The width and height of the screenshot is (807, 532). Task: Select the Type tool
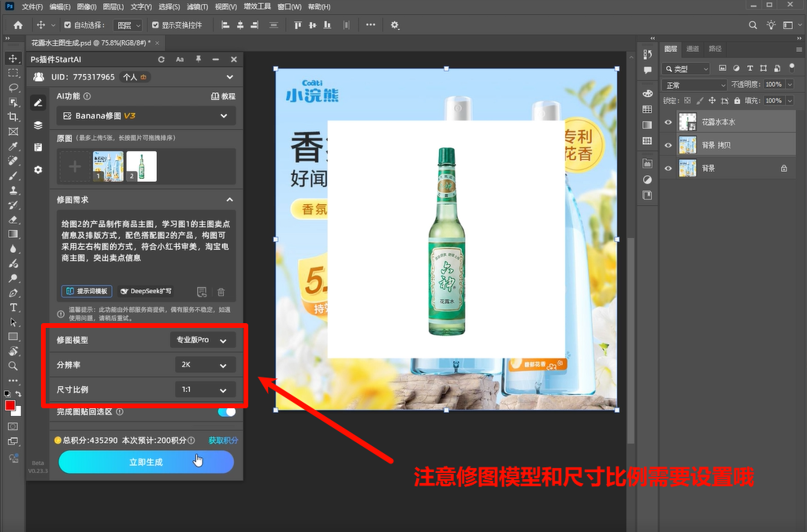click(12, 307)
